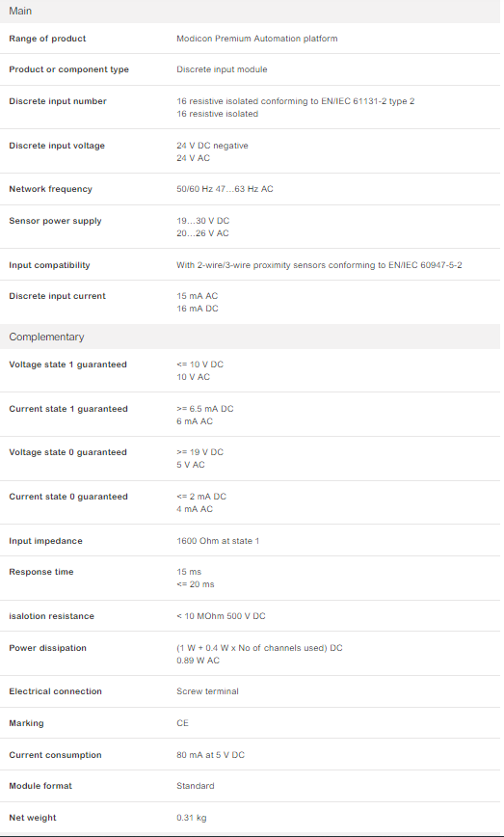The width and height of the screenshot is (504, 837).
Task: Select the Discrete input number label
Action: [x=58, y=101]
